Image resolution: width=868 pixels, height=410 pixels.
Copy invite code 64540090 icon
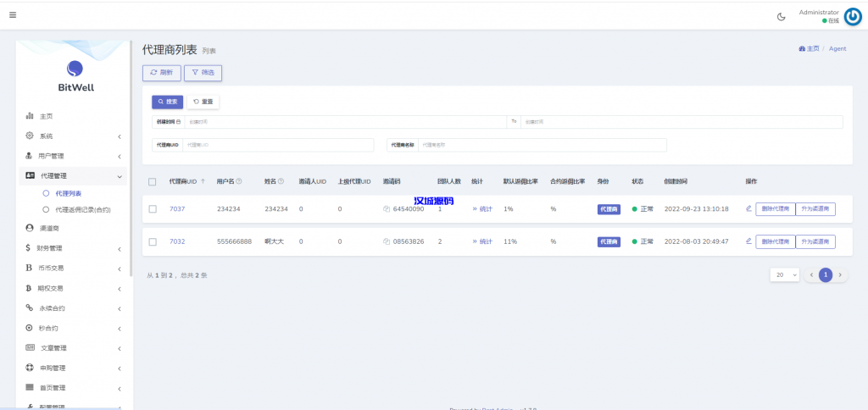point(387,209)
